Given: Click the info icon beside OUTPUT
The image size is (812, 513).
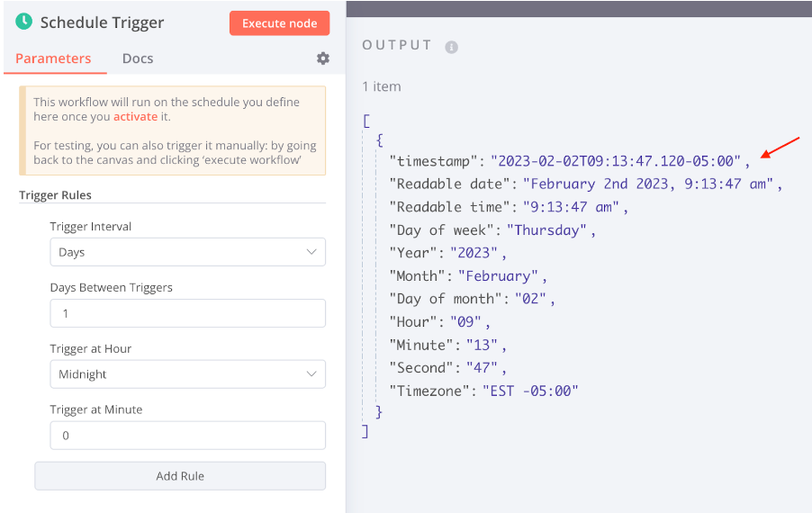Looking at the screenshot, I should click(x=452, y=47).
